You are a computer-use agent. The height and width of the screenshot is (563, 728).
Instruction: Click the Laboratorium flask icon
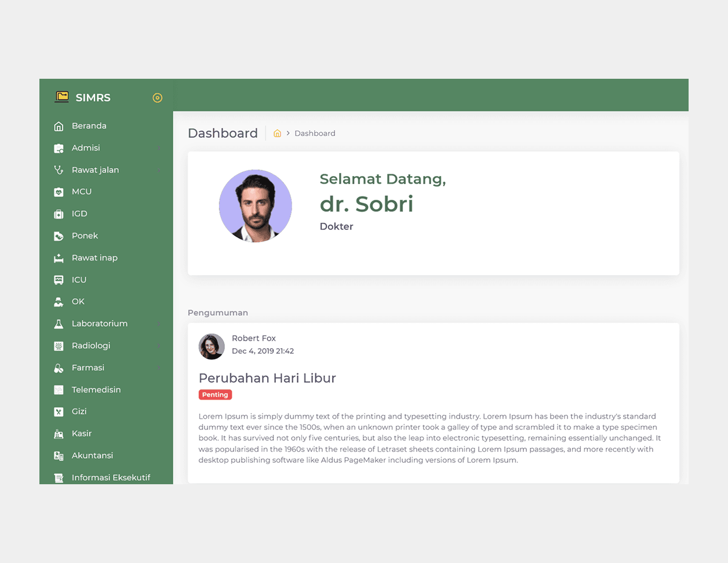[x=59, y=324]
